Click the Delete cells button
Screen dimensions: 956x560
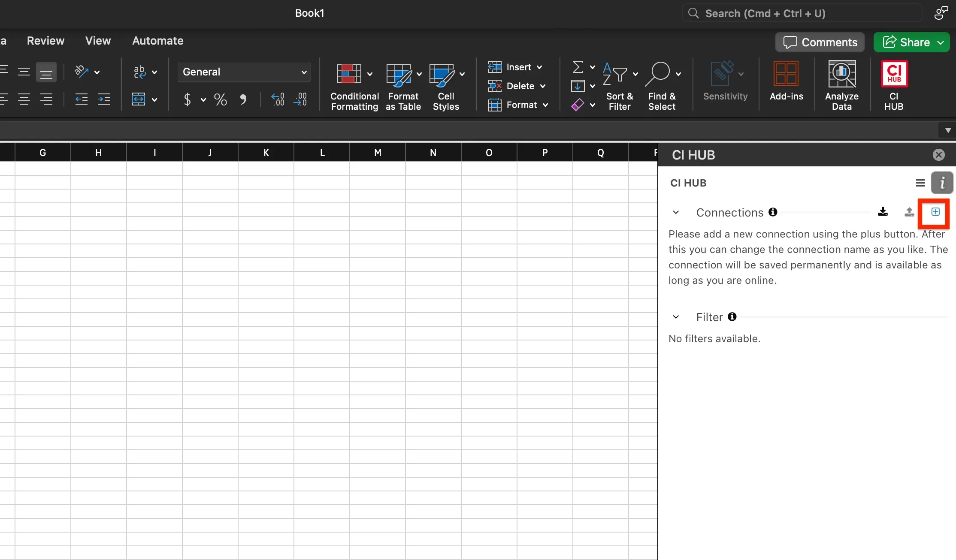(x=516, y=86)
